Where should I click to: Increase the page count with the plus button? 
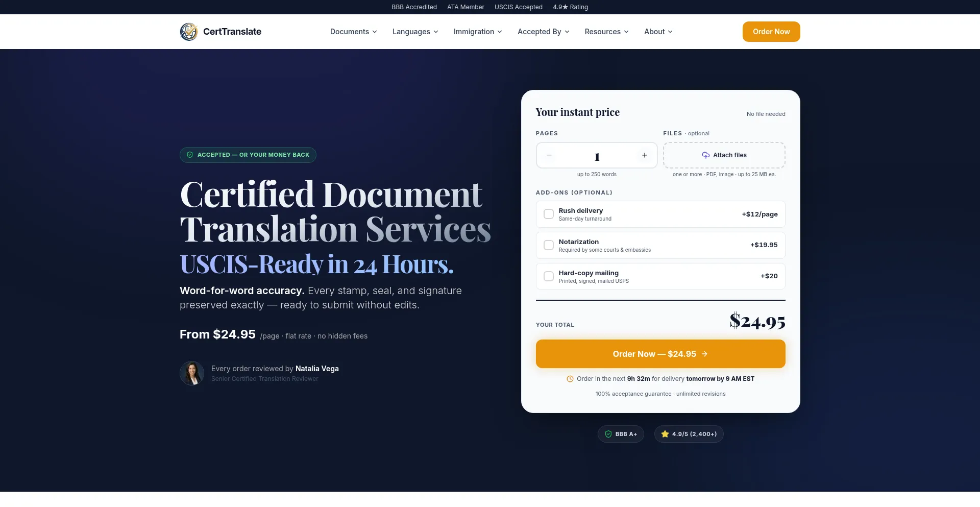tap(645, 155)
